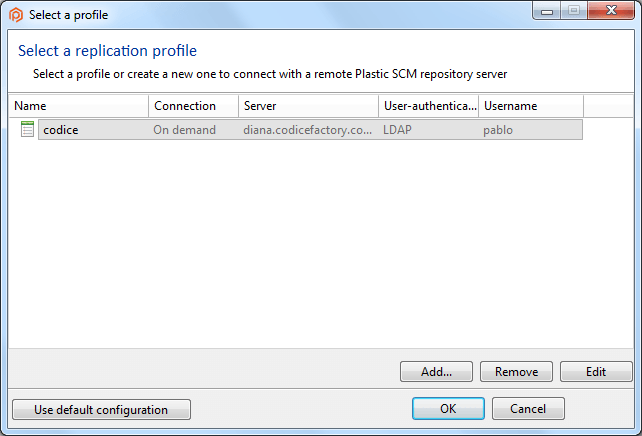Sort by the Server column header
This screenshot has width=642, height=436.
pyautogui.click(x=309, y=106)
